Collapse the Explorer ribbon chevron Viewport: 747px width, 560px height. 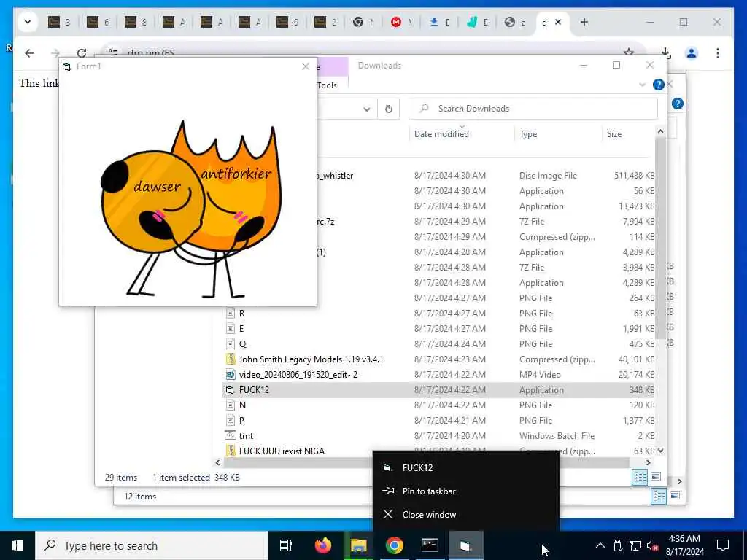tap(642, 85)
